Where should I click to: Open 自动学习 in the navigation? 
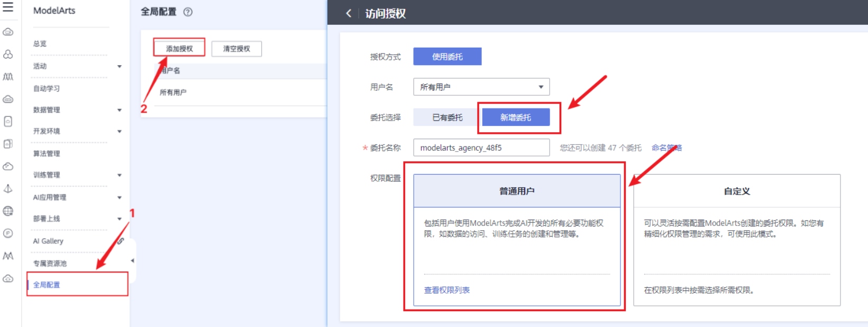[47, 88]
